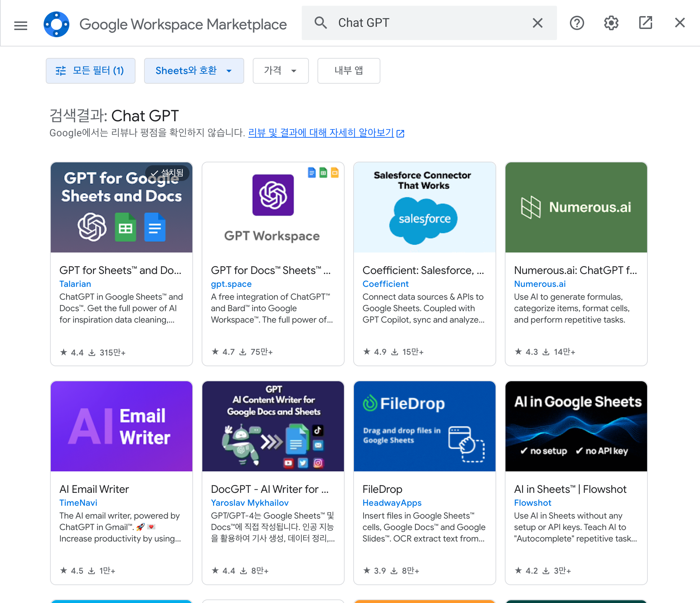
Task: Open the FileDrop card image
Action: coord(425,426)
